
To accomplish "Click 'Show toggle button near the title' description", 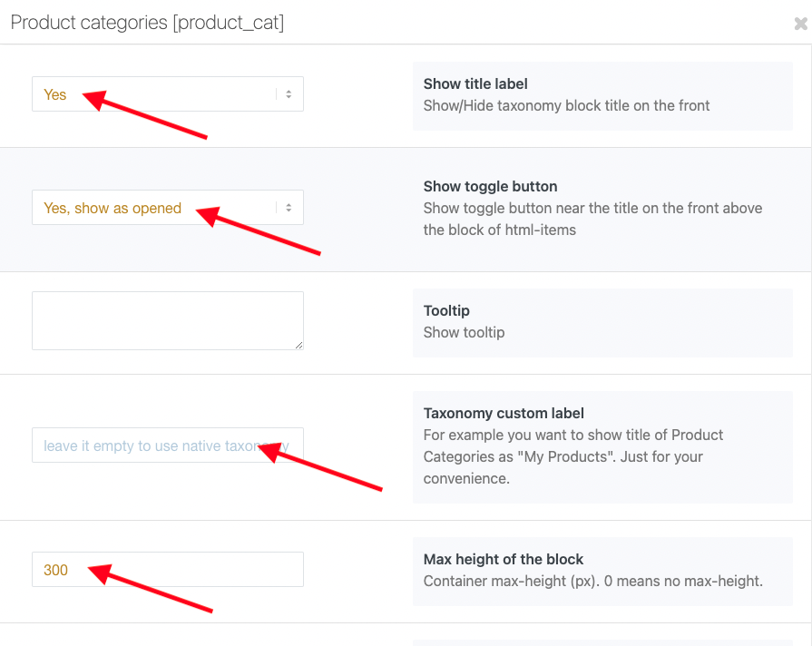I will 592,220.
